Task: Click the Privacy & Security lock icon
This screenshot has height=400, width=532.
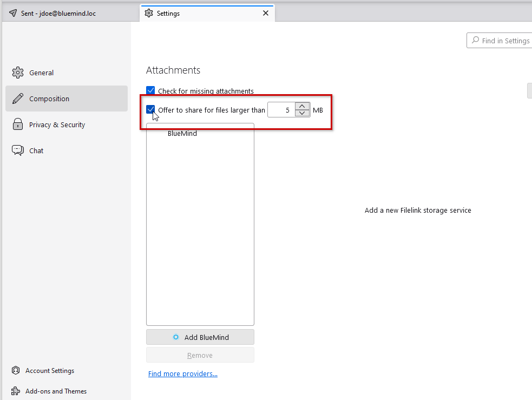Action: (18, 124)
